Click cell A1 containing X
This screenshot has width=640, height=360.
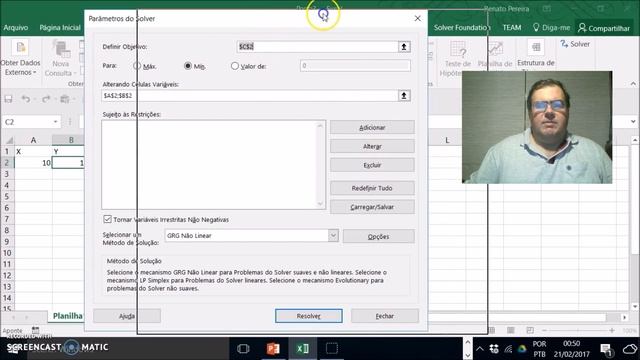tap(33, 151)
